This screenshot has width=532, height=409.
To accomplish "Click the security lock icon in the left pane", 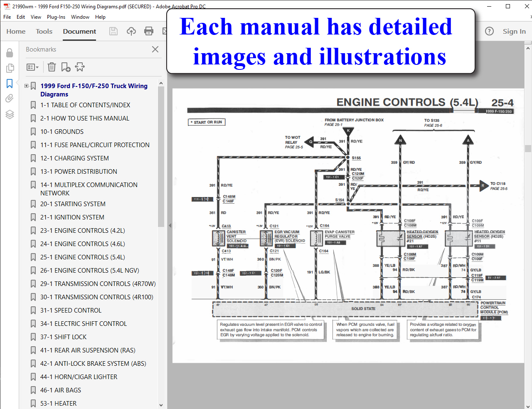I will (x=10, y=53).
